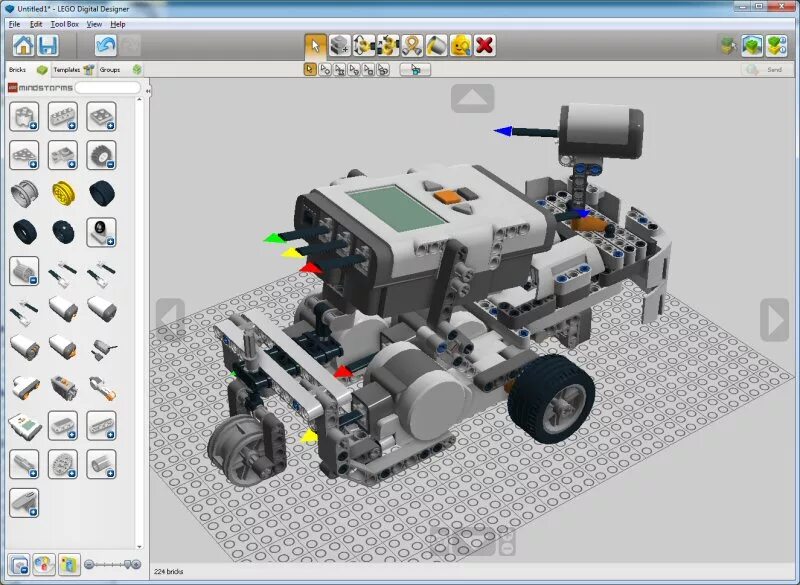Toggle the filter bricks by colour button
This screenshot has width=800, height=585.
pos(44,564)
